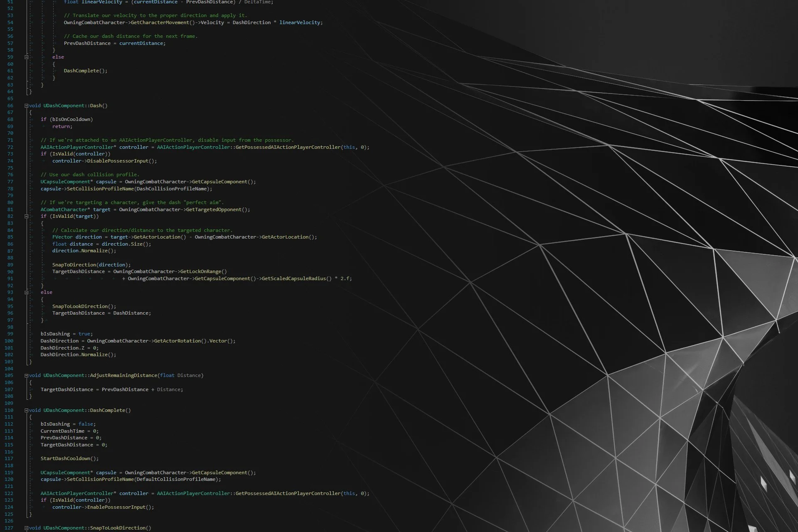The height and width of the screenshot is (532, 798).
Task: Click the GetTargetedOpponent method call
Action: [x=213, y=209]
